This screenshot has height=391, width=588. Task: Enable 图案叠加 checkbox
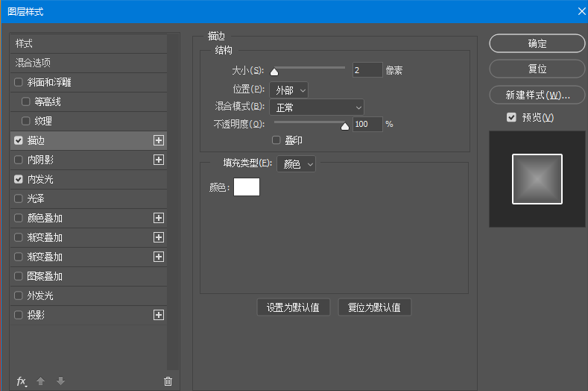(x=19, y=276)
